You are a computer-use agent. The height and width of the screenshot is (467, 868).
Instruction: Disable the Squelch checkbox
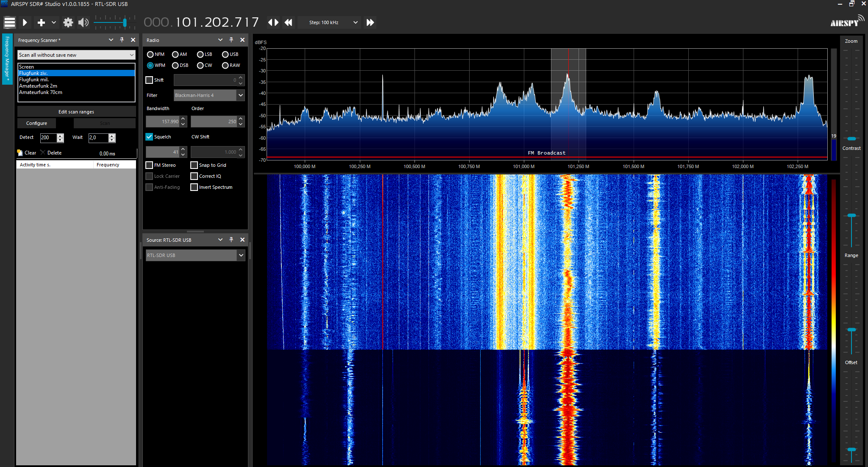pyautogui.click(x=149, y=137)
